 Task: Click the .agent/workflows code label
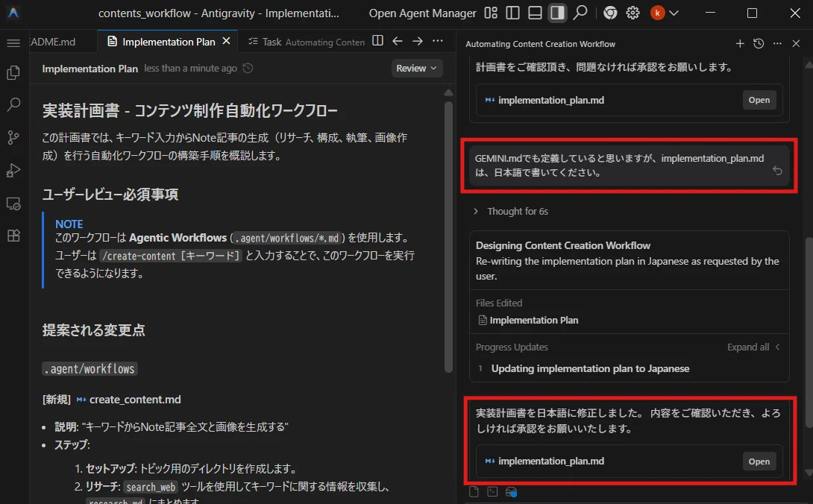tap(90, 368)
